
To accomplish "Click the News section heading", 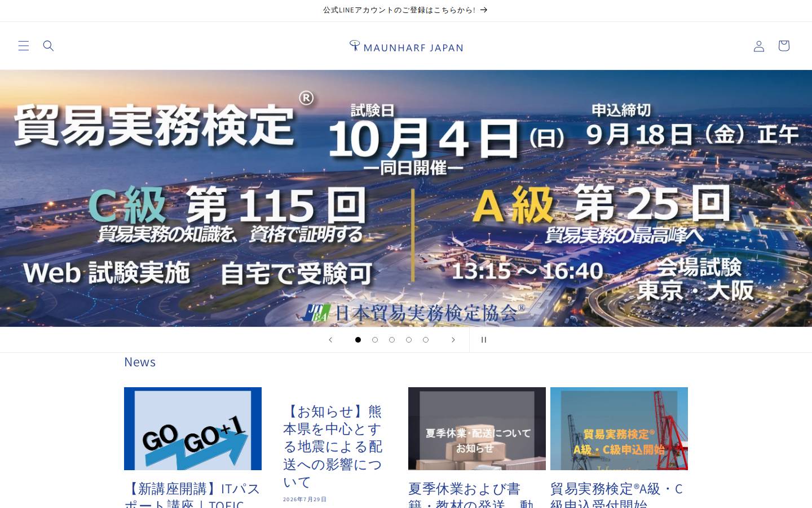I will (140, 362).
